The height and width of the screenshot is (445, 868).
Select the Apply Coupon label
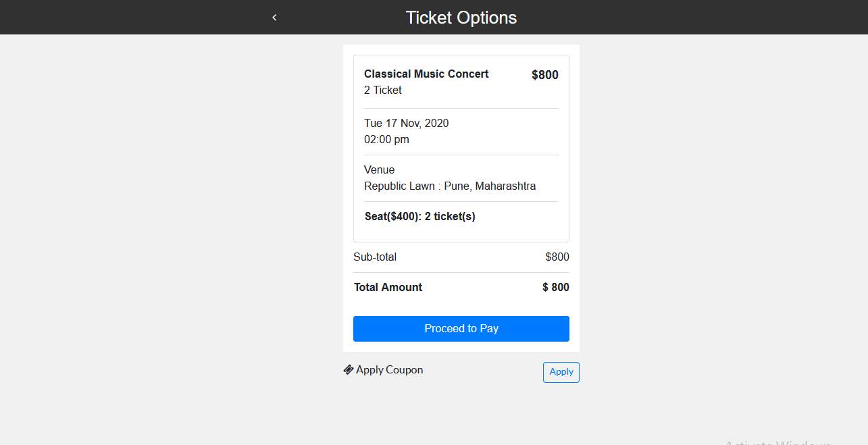390,370
